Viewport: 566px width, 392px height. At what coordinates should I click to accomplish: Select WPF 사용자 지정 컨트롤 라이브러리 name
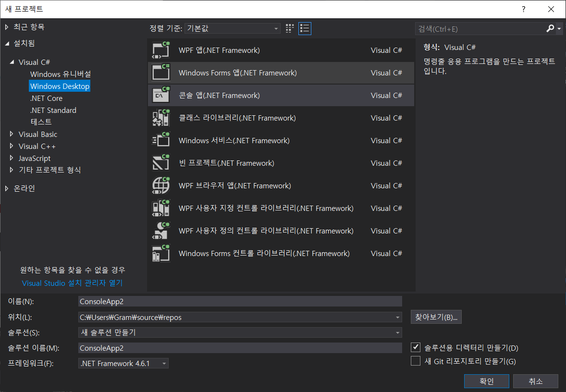click(266, 208)
